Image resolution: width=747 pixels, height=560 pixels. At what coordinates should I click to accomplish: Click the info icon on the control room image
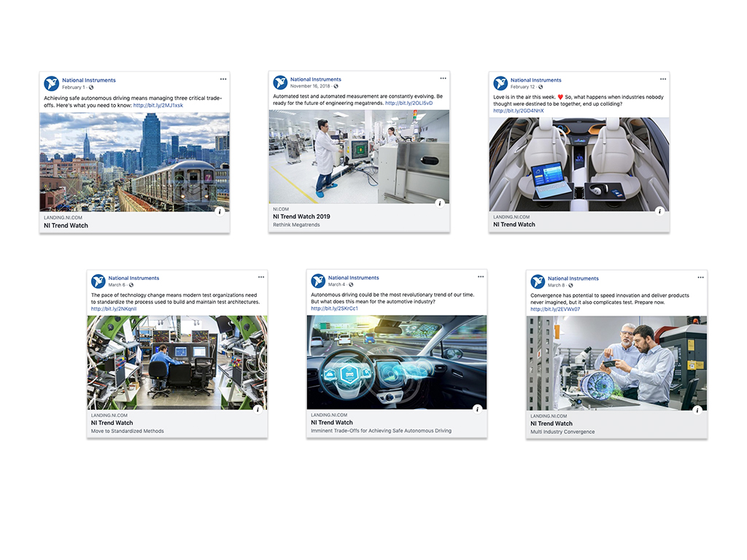[x=258, y=409]
